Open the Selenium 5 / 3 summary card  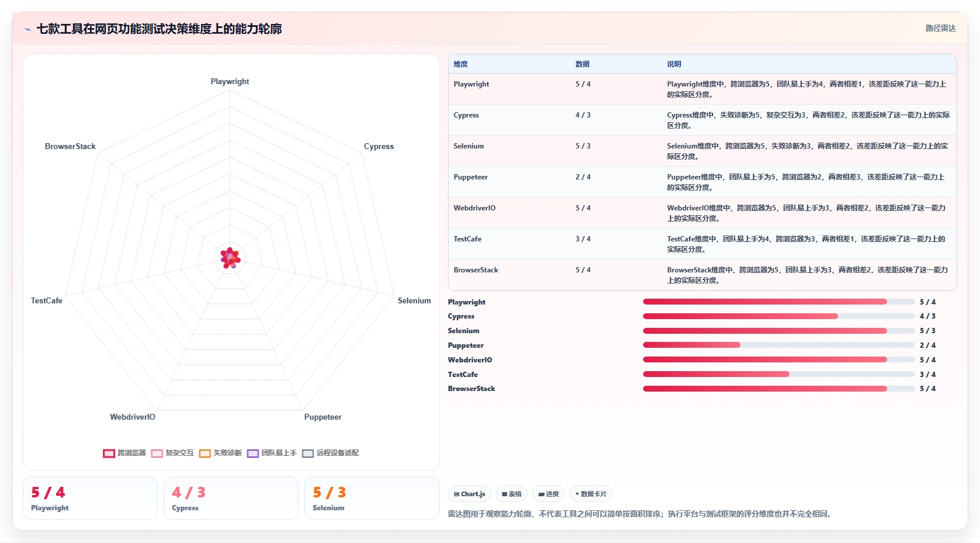pos(371,498)
